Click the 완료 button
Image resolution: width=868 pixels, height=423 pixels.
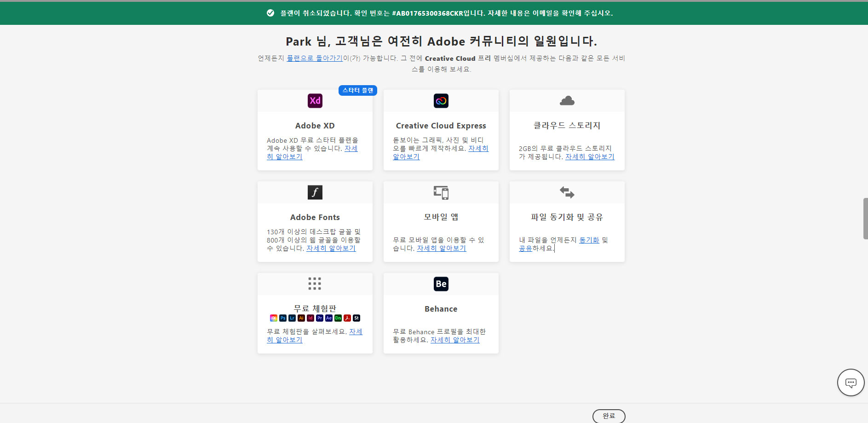(609, 416)
